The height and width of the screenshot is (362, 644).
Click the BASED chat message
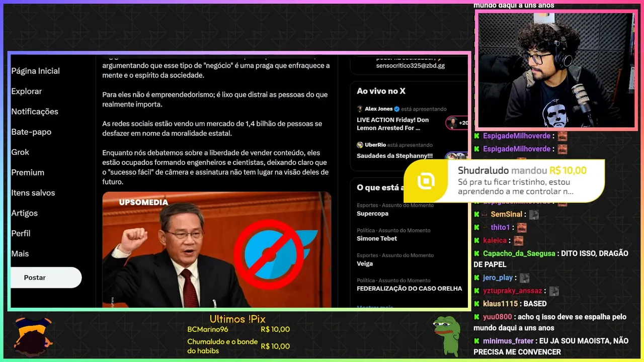pyautogui.click(x=535, y=304)
